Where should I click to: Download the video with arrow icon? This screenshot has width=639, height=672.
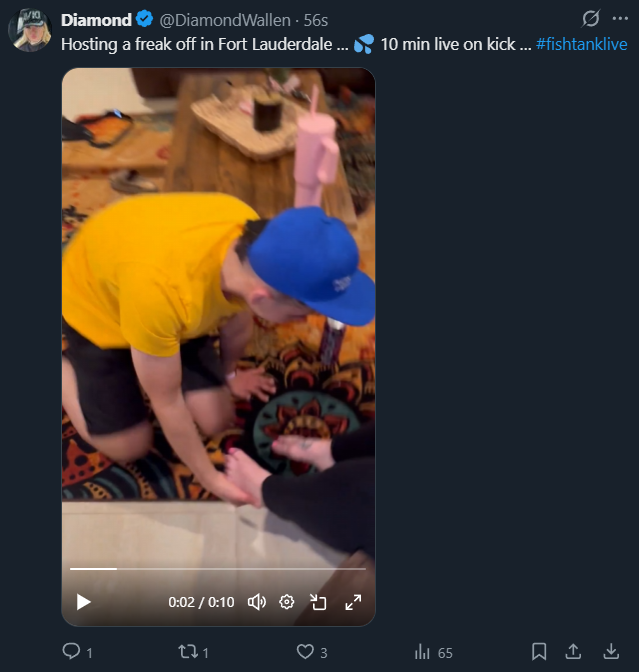tap(611, 652)
